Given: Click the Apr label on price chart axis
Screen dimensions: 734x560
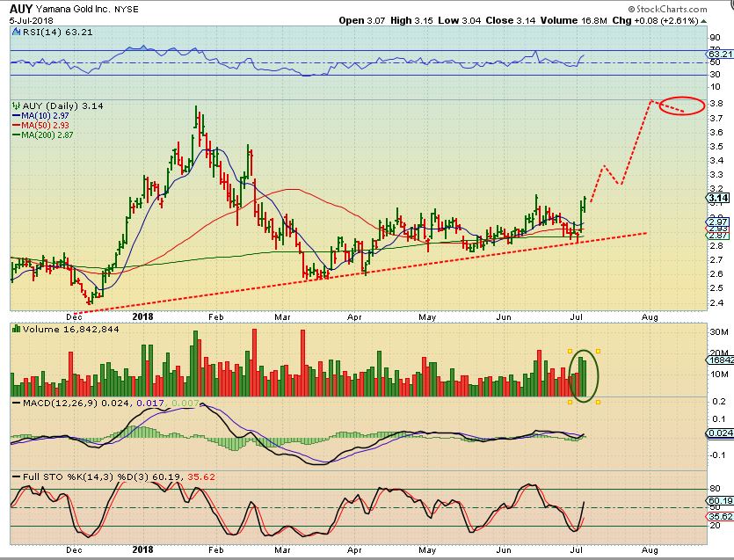Looking at the screenshot, I should point(354,317).
